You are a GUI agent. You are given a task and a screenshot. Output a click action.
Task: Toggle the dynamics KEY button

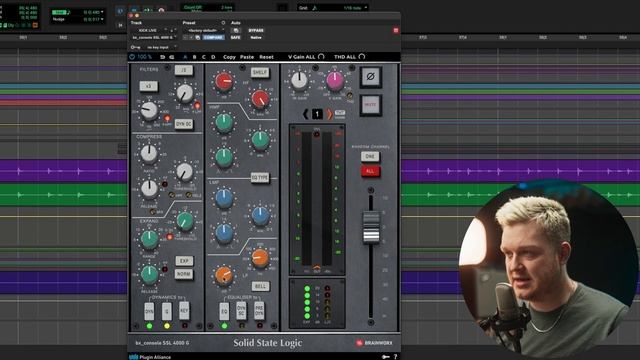coord(184,311)
